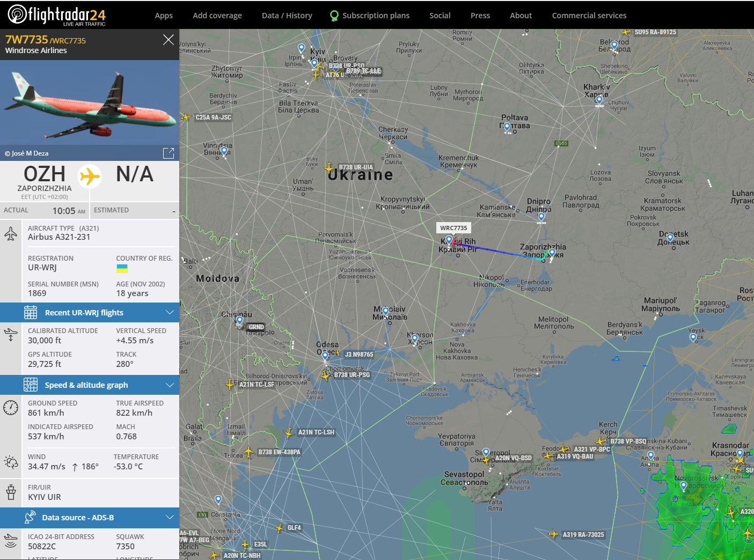
Task: Close the 7W7735 flight details panel
Action: 169,40
